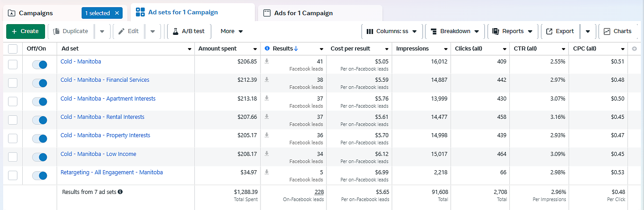The width and height of the screenshot is (644, 210).
Task: Click the info icon next to Results header
Action: click(267, 48)
